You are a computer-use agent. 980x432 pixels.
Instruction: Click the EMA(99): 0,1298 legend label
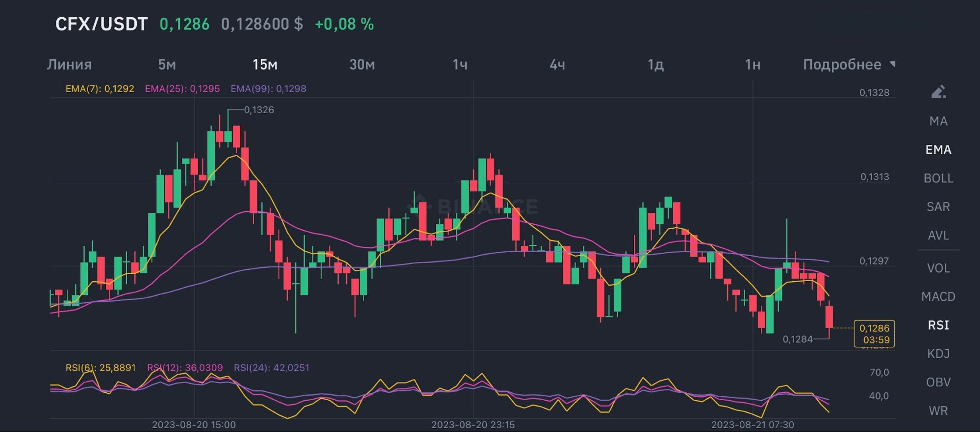(268, 89)
